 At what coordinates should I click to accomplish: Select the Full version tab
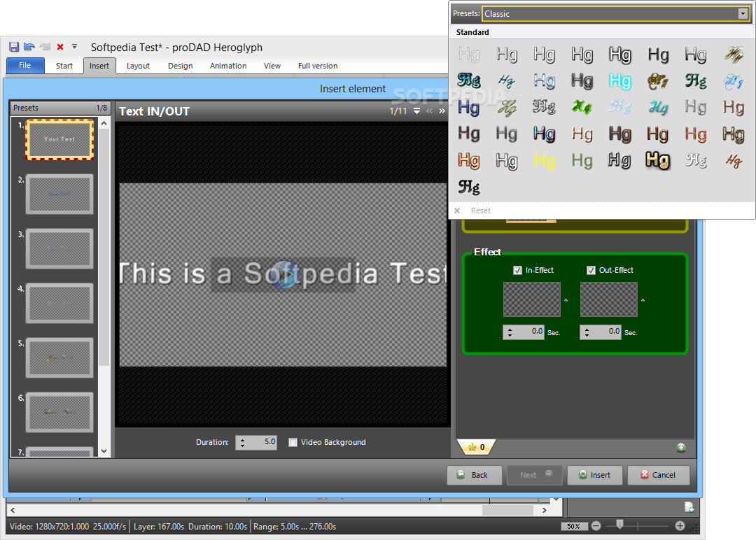coord(318,66)
